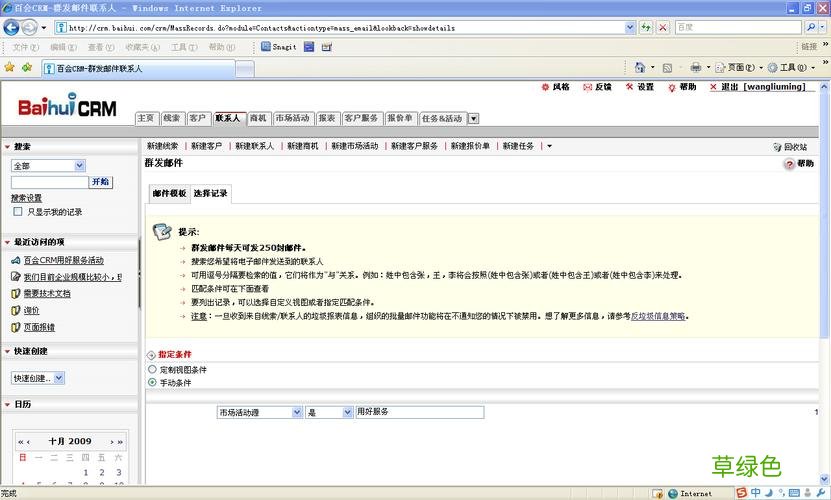Open 设置 settings in the top bar
The image size is (831, 500).
[x=630, y=88]
